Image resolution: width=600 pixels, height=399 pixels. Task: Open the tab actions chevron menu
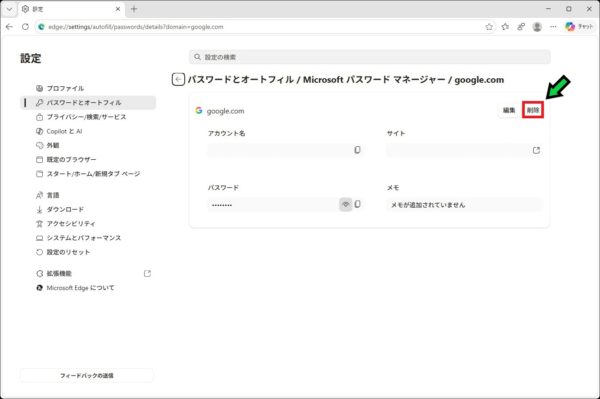coord(9,9)
